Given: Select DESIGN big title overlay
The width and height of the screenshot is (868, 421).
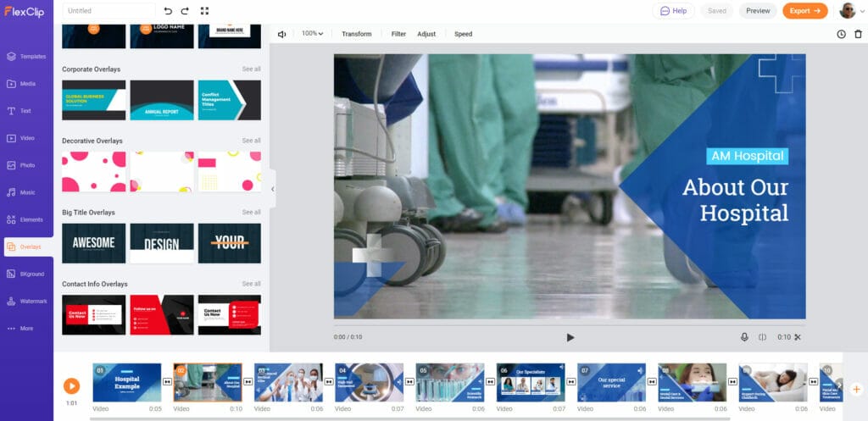Looking at the screenshot, I should pos(162,243).
